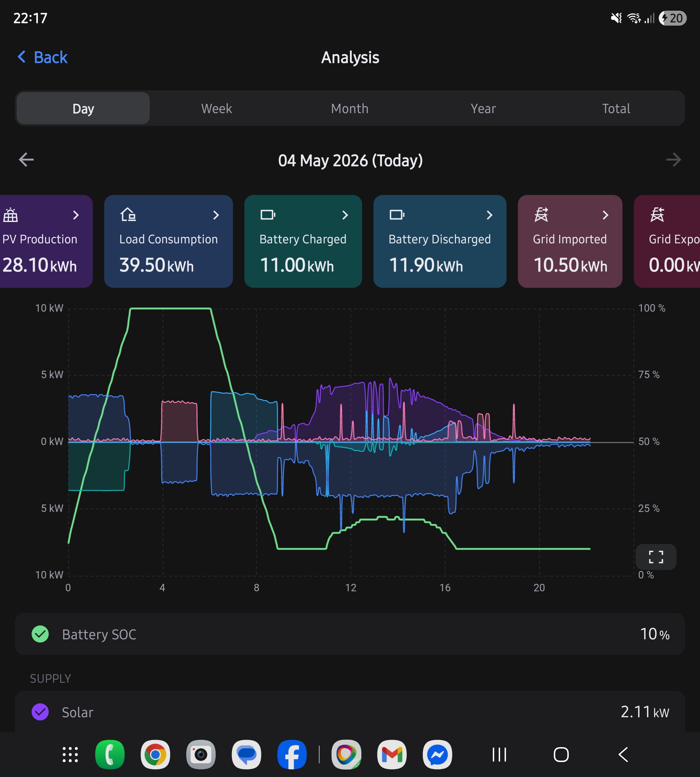Go to previous day with left arrow

point(26,160)
